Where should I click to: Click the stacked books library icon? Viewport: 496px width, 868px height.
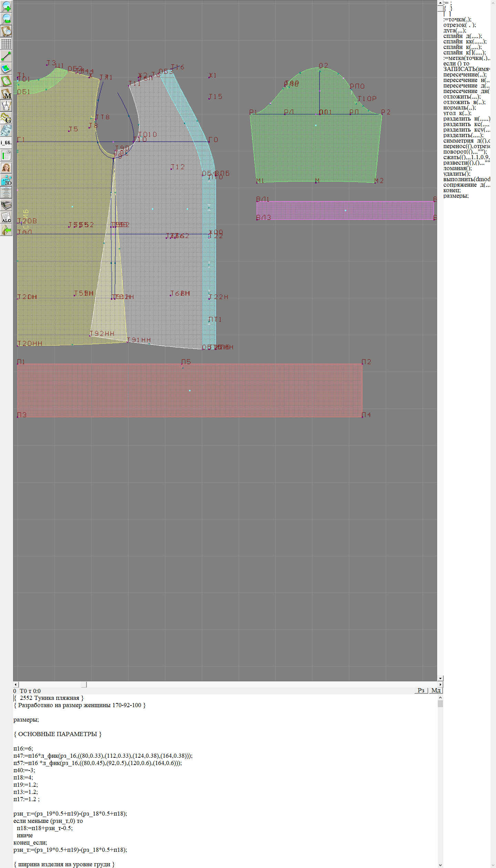pyautogui.click(x=6, y=205)
